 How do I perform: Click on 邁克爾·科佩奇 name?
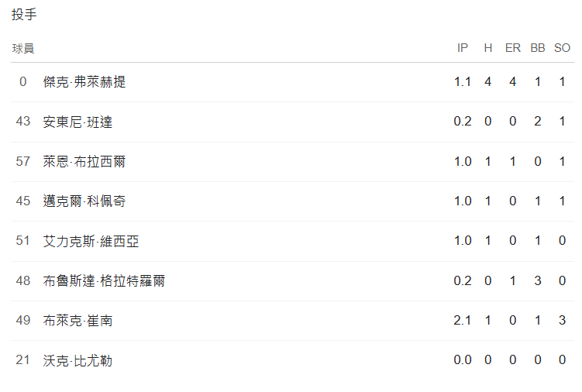(84, 201)
